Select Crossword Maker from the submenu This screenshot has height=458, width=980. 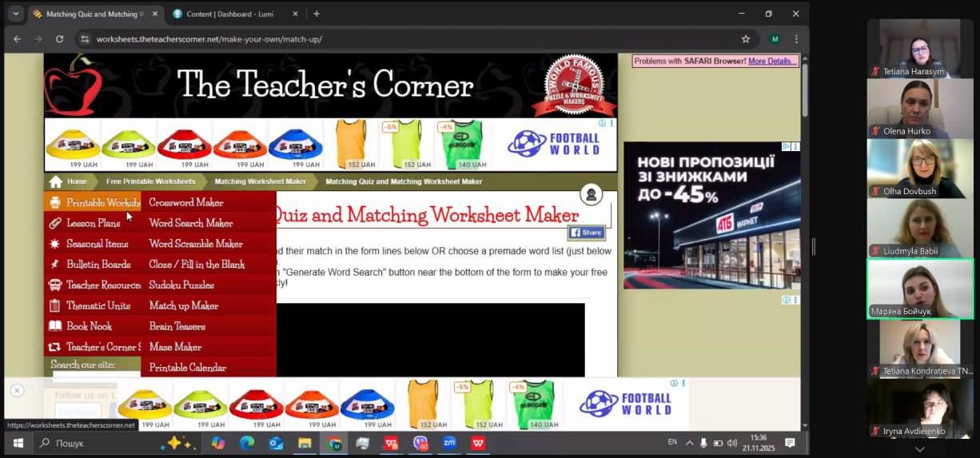point(186,203)
